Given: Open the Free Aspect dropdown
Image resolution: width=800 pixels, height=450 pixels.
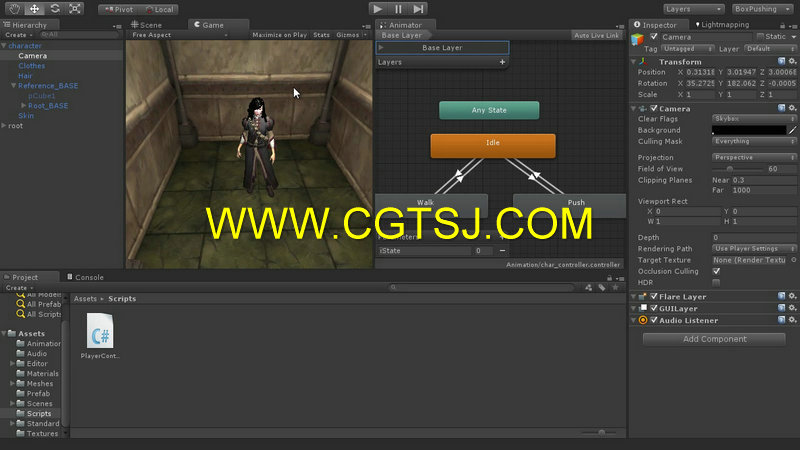Looking at the screenshot, I should pos(179,35).
